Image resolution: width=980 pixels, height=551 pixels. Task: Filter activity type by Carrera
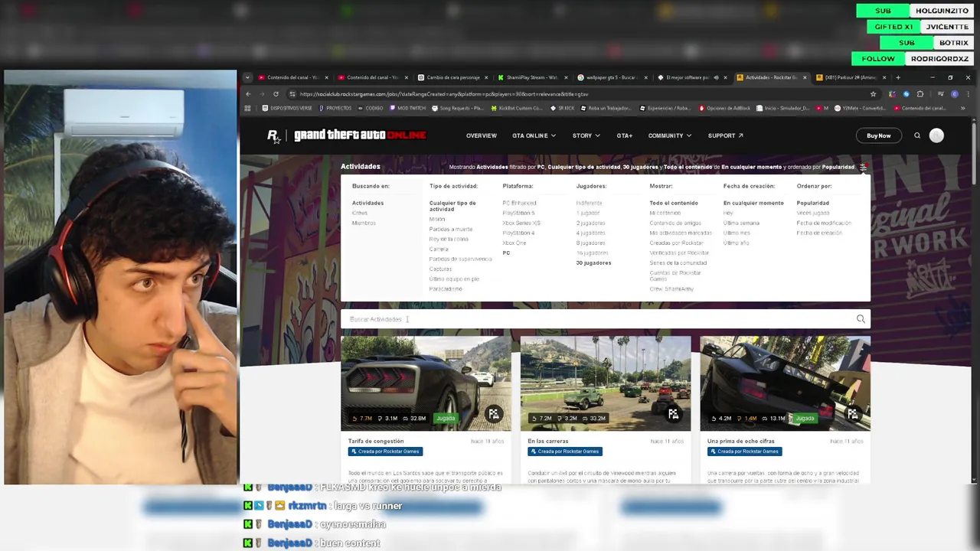[x=439, y=249]
